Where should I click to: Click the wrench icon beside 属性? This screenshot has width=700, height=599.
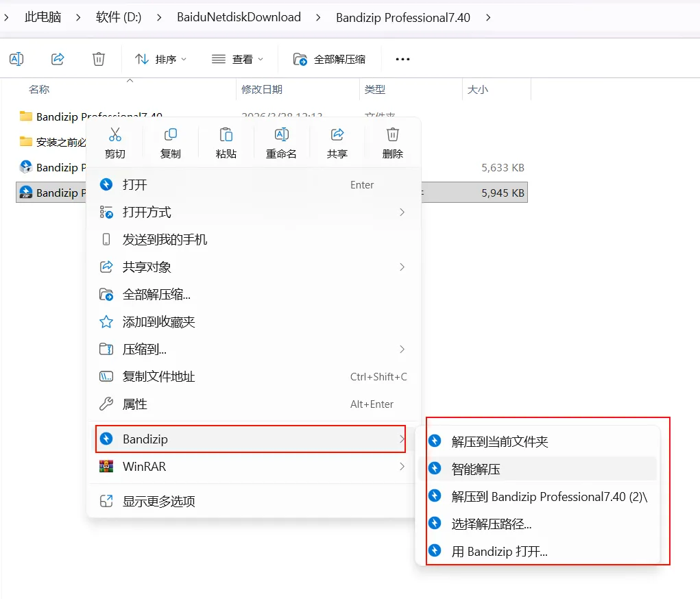click(x=106, y=404)
